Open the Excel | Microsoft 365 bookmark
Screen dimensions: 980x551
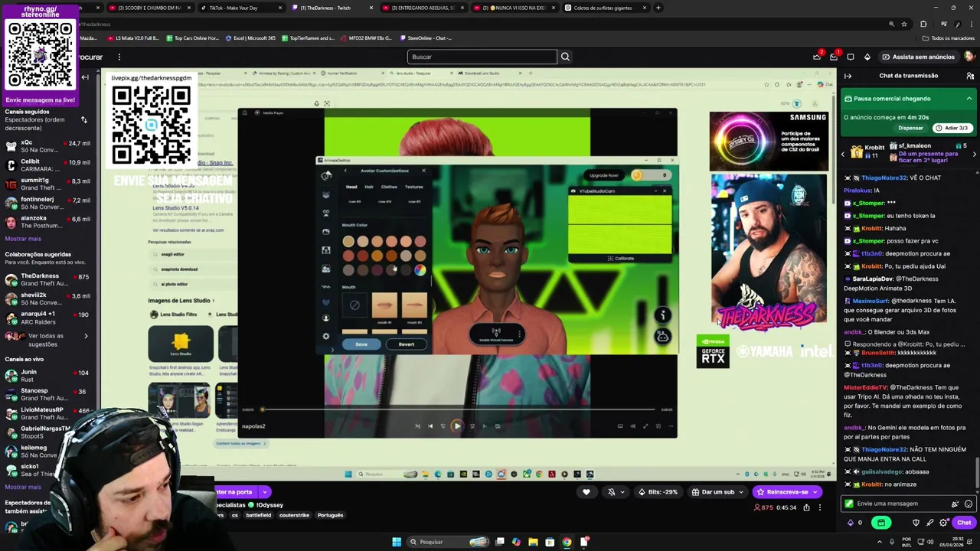tap(250, 38)
